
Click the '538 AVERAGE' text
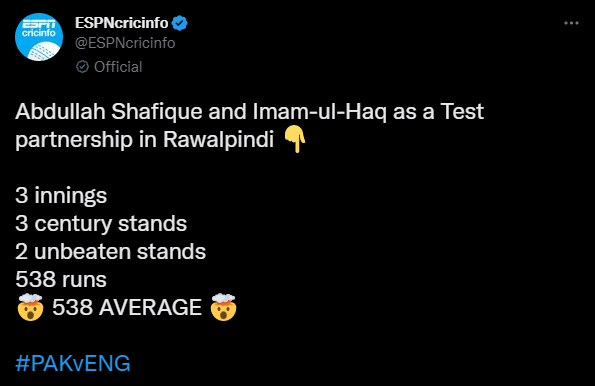(x=127, y=307)
